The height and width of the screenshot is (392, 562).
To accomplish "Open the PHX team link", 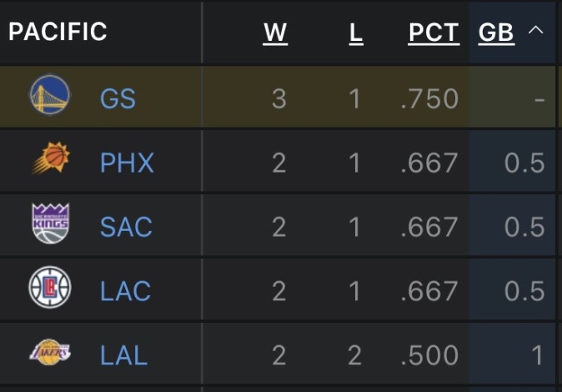I will (x=127, y=163).
